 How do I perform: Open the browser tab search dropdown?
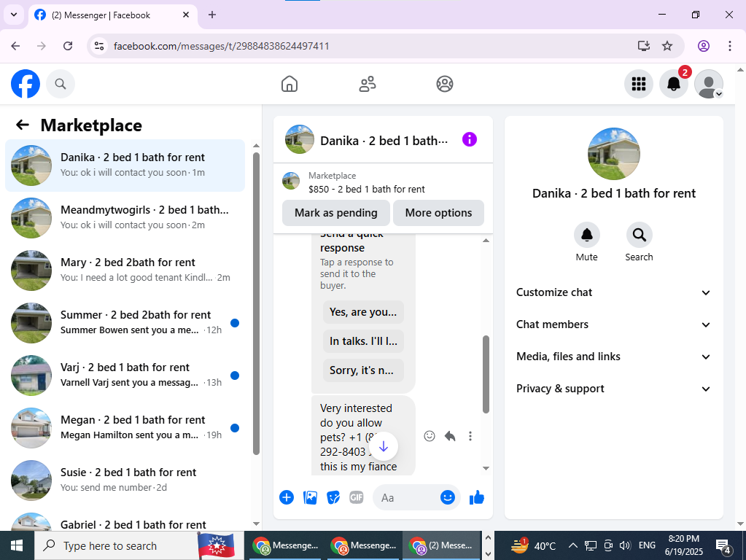pos(14,15)
